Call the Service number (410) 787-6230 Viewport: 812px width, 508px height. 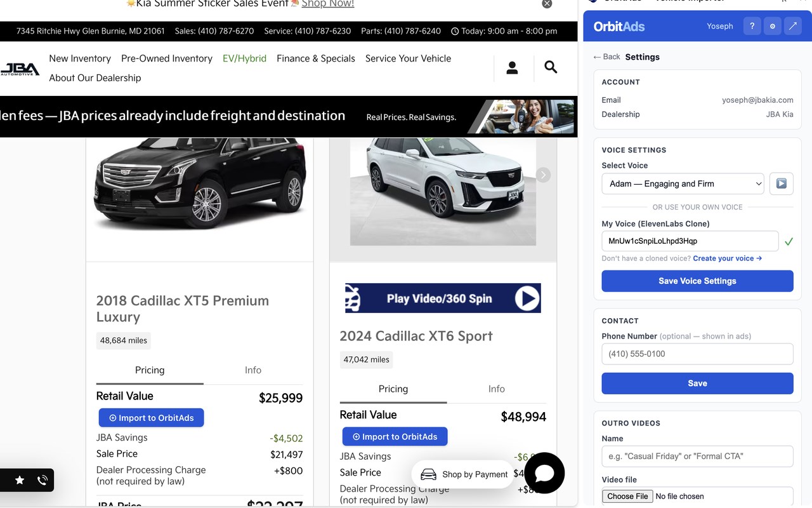pos(308,30)
